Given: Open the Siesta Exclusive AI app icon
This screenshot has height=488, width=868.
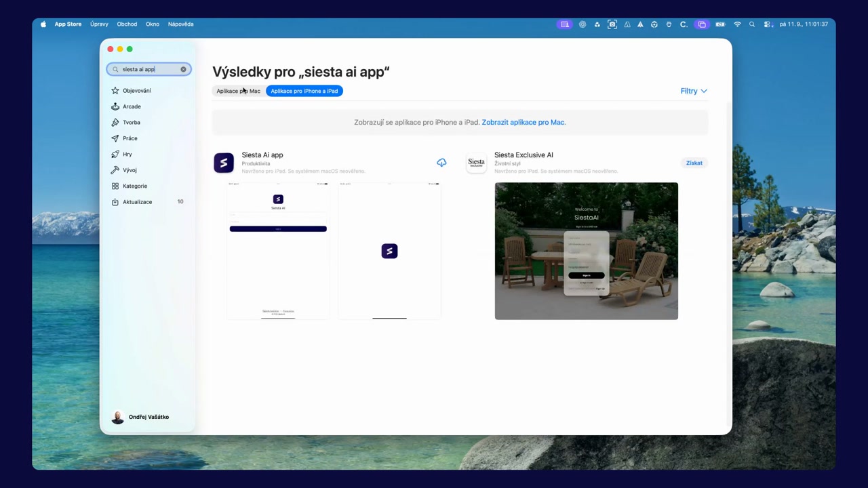Looking at the screenshot, I should coord(476,163).
